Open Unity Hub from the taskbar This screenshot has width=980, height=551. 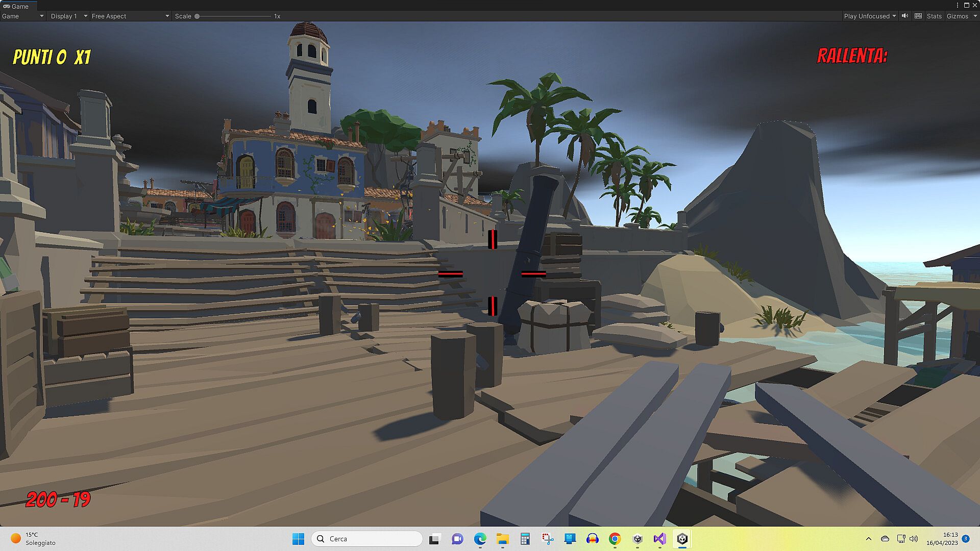[638, 539]
